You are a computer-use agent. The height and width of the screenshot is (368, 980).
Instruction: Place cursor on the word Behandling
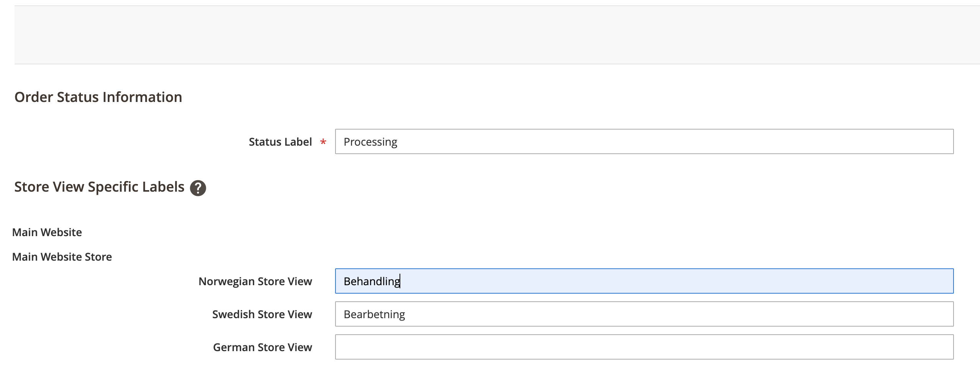(372, 281)
